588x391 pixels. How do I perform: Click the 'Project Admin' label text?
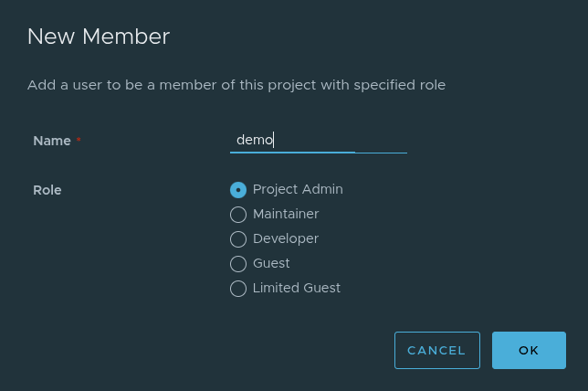[298, 189]
